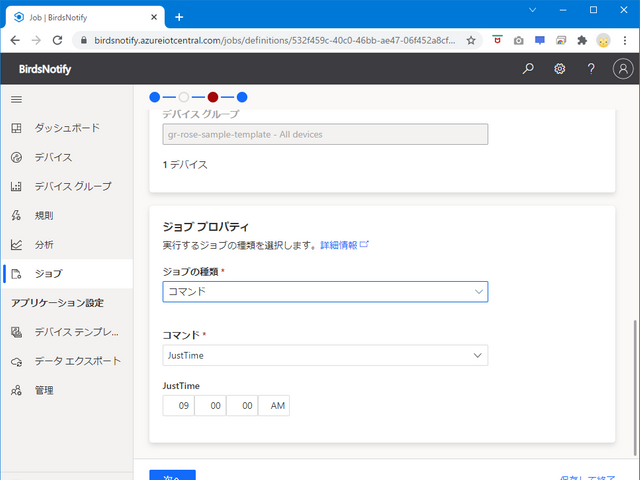Viewport: 640px width, 480px height.
Task: Open ダッシュボード in the sidebar
Action: (67, 128)
